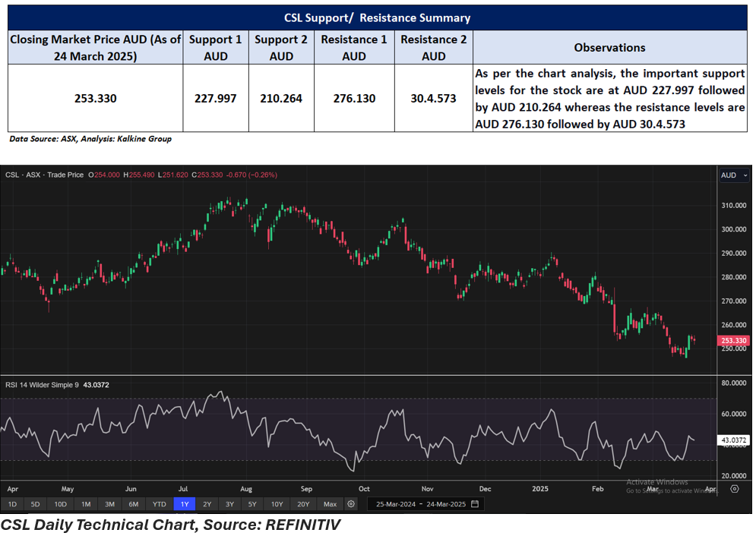This screenshot has height=536, width=756.
Task: Click the Observations column header
Action: pos(609,48)
